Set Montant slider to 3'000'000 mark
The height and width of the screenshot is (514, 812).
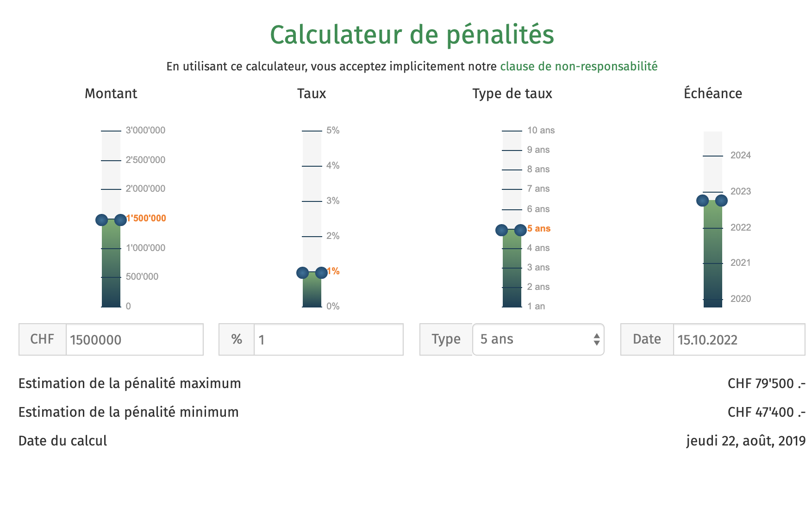coord(111,131)
